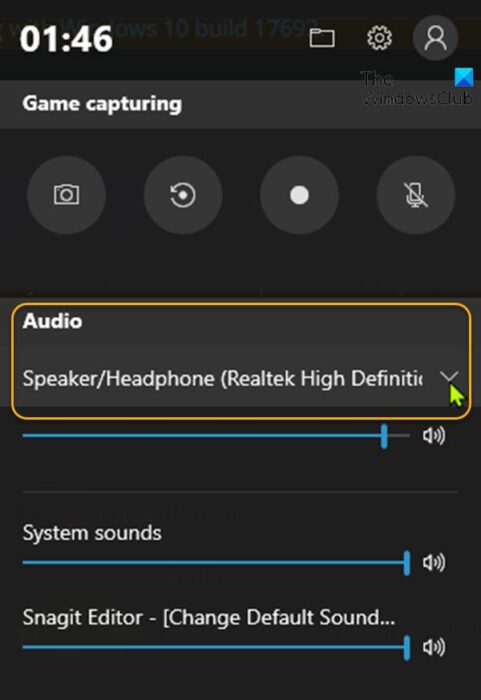Start recording with the record dot button

tap(299, 195)
